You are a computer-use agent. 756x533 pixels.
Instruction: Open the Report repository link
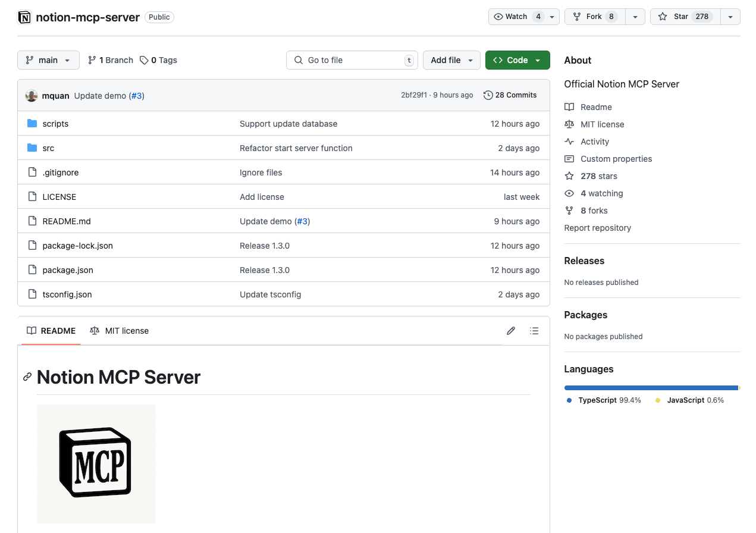tap(597, 228)
